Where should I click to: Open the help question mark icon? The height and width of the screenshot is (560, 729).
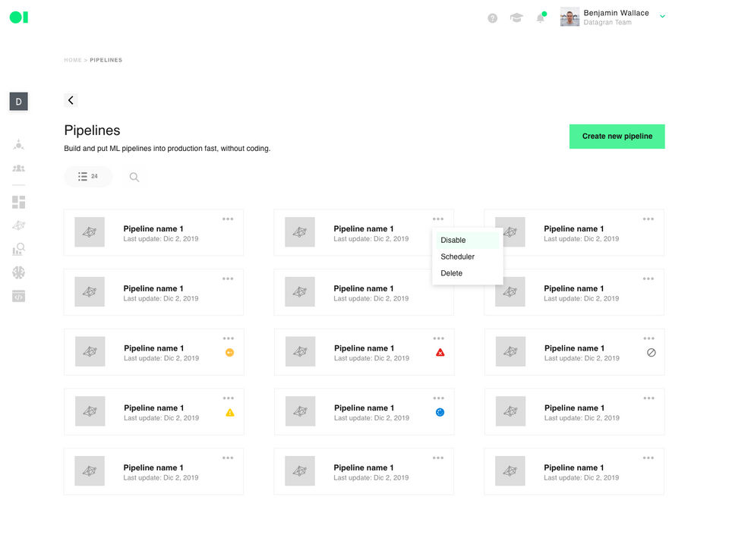[x=492, y=17]
